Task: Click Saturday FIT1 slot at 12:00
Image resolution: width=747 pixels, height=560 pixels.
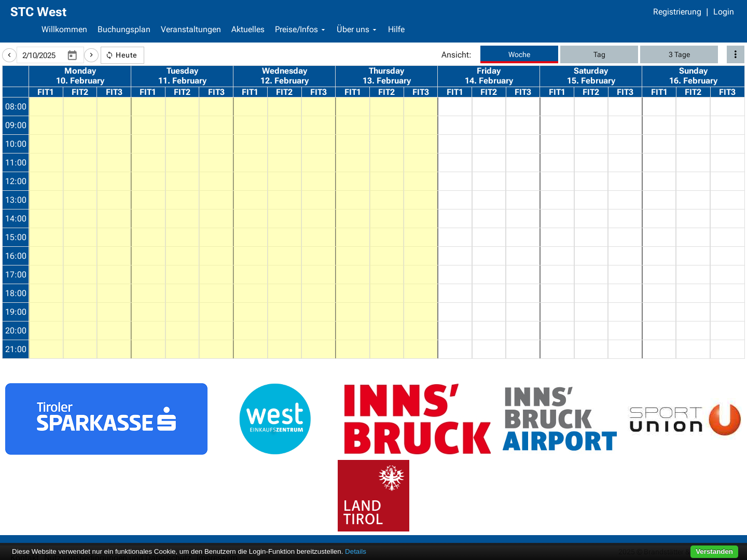Action: 557,181
